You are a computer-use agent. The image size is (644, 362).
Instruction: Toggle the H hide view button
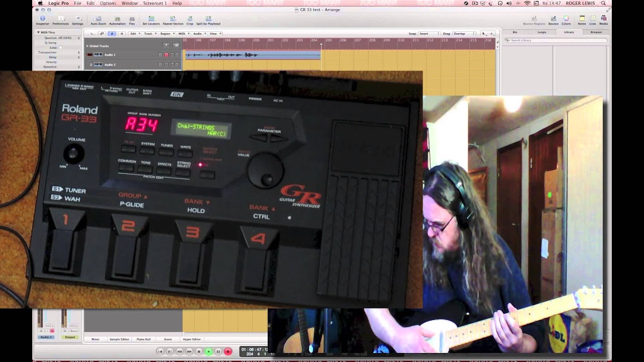(122, 34)
